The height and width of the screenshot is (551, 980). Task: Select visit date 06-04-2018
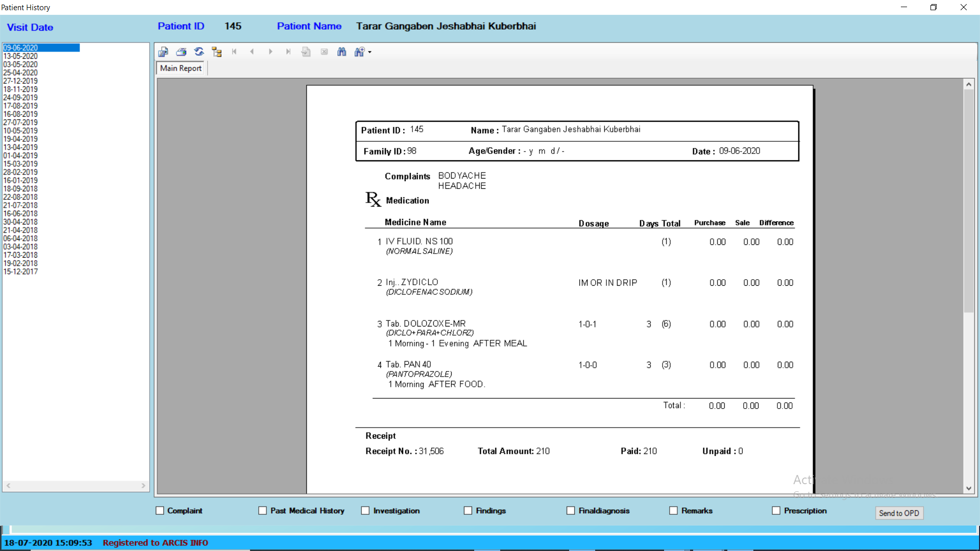tap(21, 239)
